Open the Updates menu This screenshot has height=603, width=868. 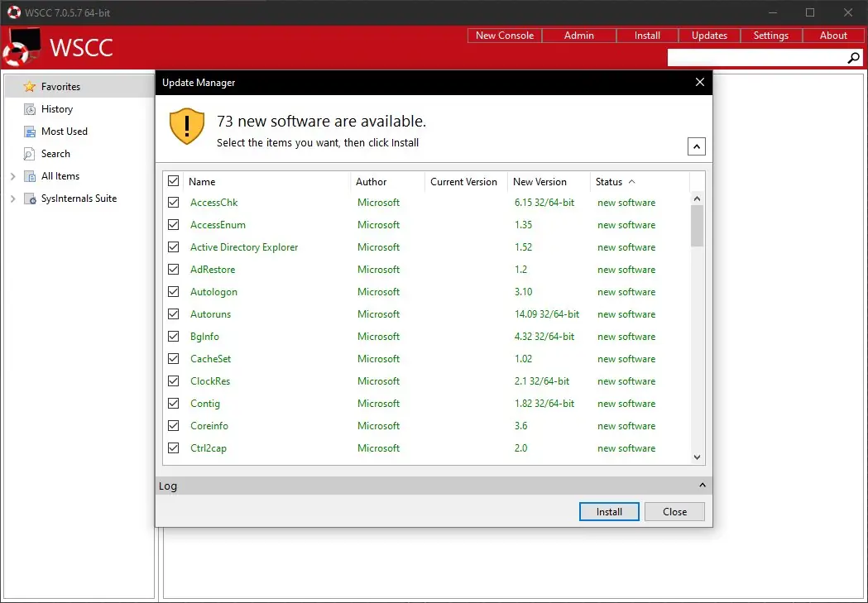(x=709, y=36)
